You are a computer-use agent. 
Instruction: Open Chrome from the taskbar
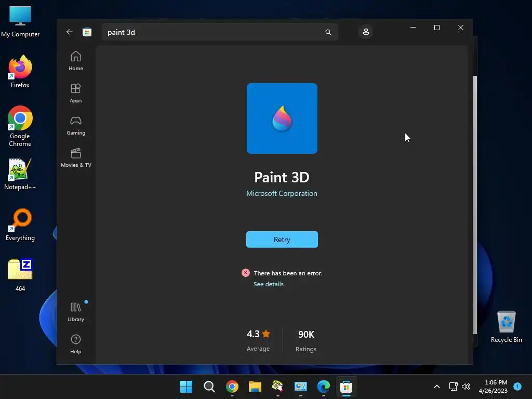[232, 387]
